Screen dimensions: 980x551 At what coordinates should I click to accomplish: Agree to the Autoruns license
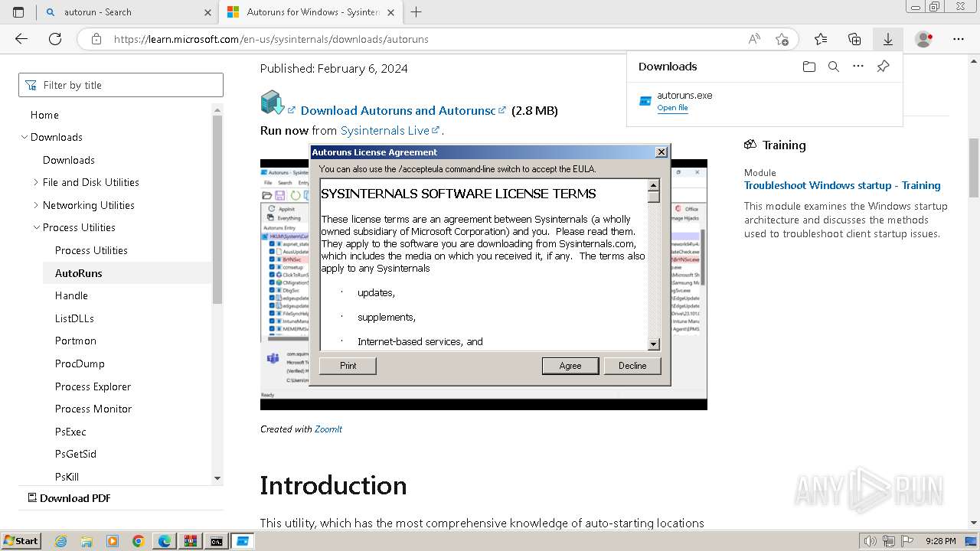tap(570, 366)
